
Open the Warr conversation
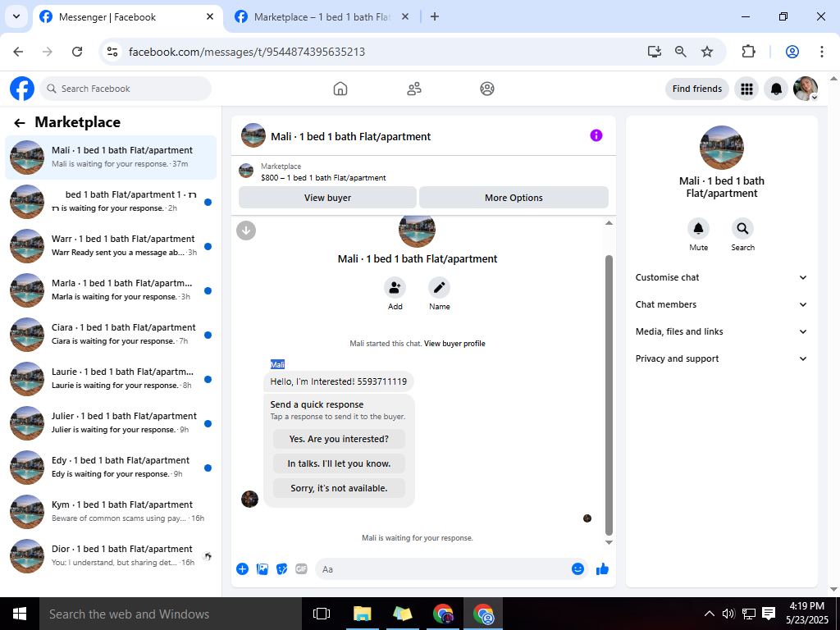pyautogui.click(x=111, y=246)
